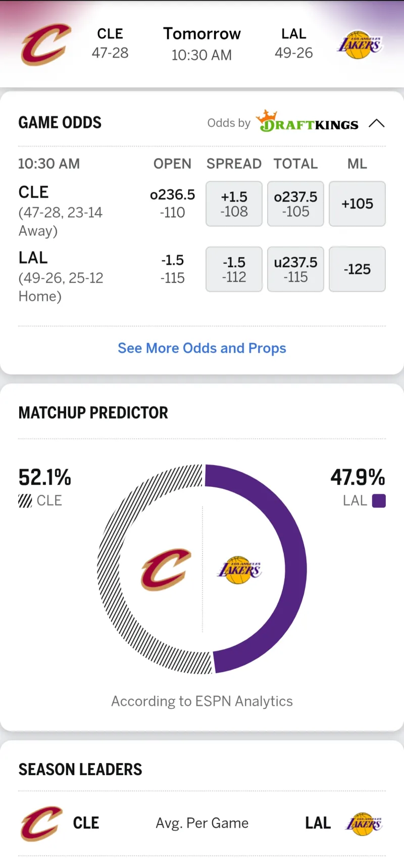Tap the striped CLE legend swatch
This screenshot has height=868, width=404.
click(25, 501)
